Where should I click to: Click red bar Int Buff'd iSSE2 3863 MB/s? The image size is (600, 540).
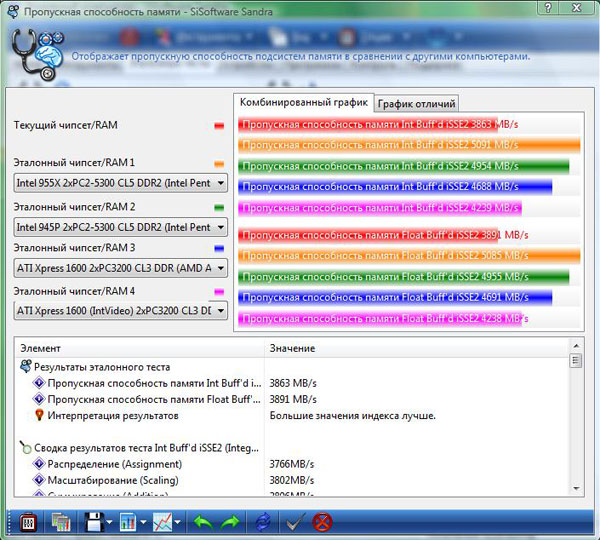[368, 124]
